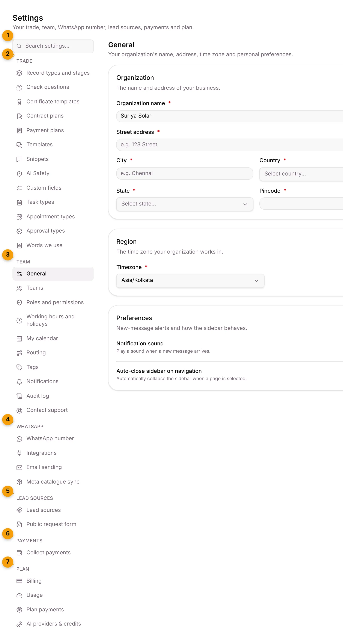Viewport: 343px width, 644px height.
Task: Click the Contract plans icon
Action: [19, 116]
